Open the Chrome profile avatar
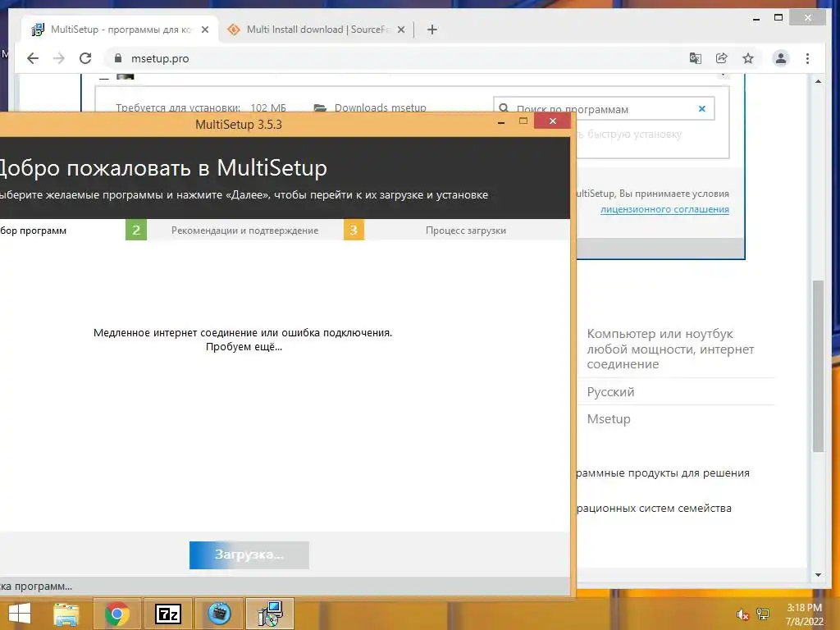 tap(781, 58)
